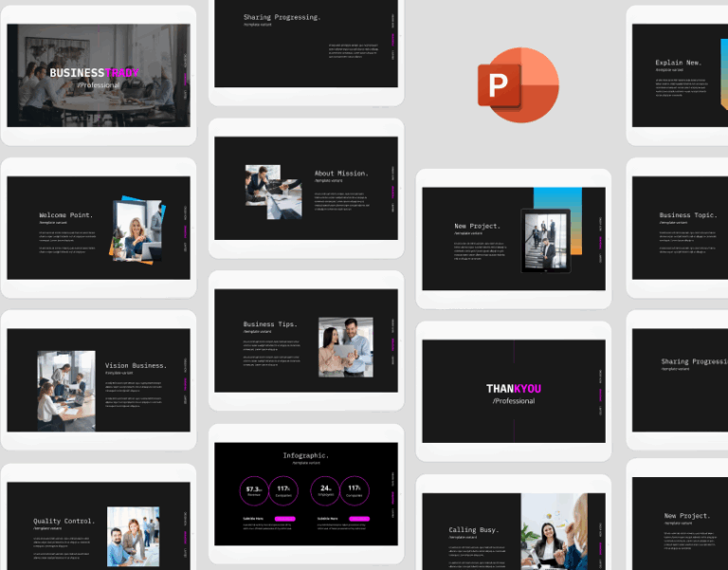Select the Business Topic slide thumbnail
Image resolution: width=728 pixels, height=570 pixels.
point(681,228)
